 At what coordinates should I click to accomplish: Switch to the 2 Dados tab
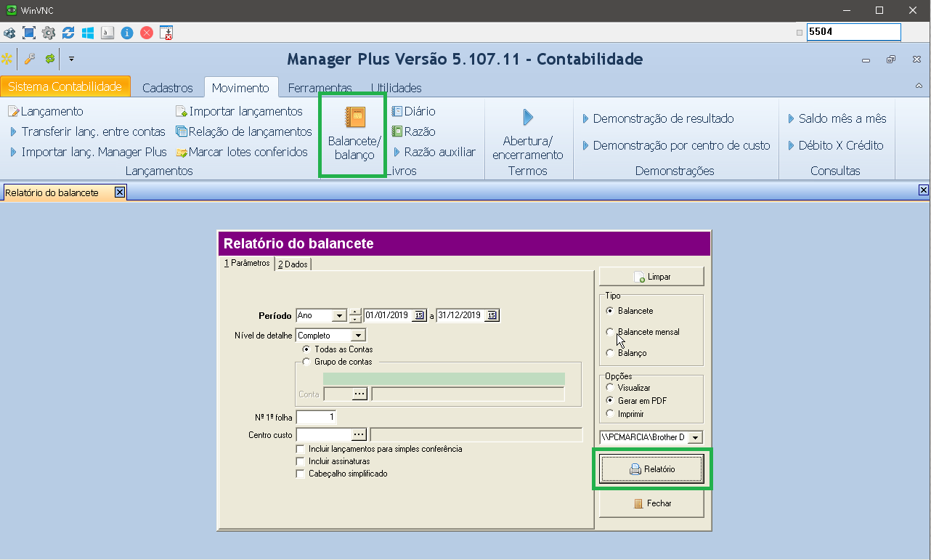[293, 264]
